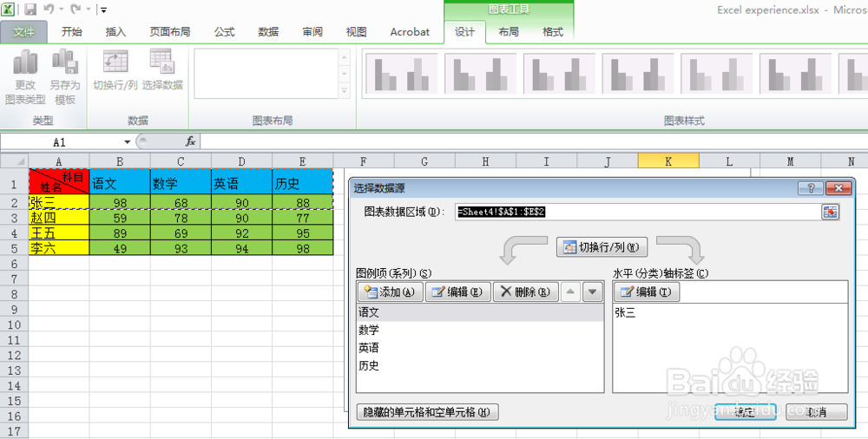Select the fourth chart style thumbnail
The image size is (868, 439).
pyautogui.click(x=638, y=74)
